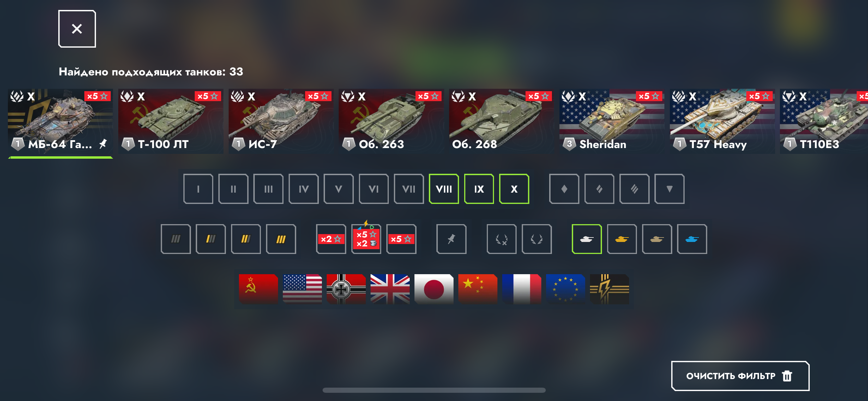This screenshot has height=401, width=868.
Task: Select the German flag nation filter
Action: 346,289
